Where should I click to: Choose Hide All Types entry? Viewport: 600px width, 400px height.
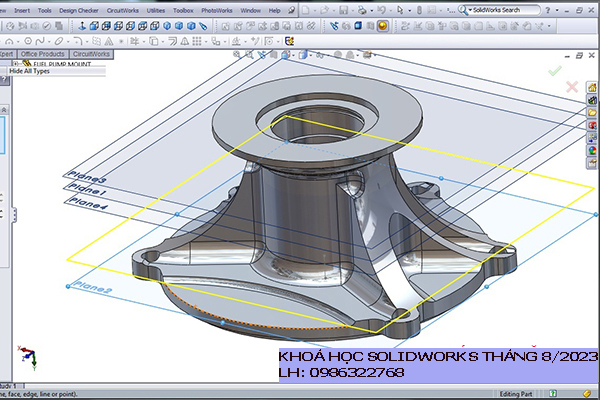pos(57,71)
